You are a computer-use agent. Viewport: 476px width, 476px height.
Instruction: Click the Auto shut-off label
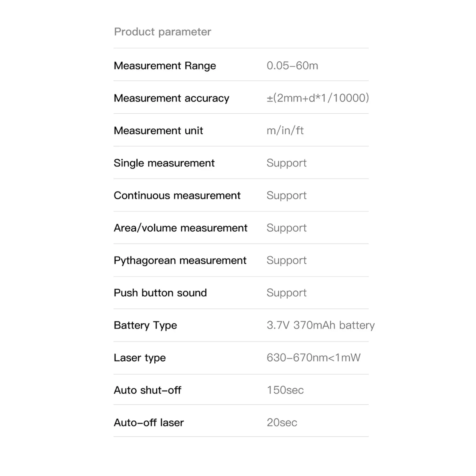pos(147,390)
